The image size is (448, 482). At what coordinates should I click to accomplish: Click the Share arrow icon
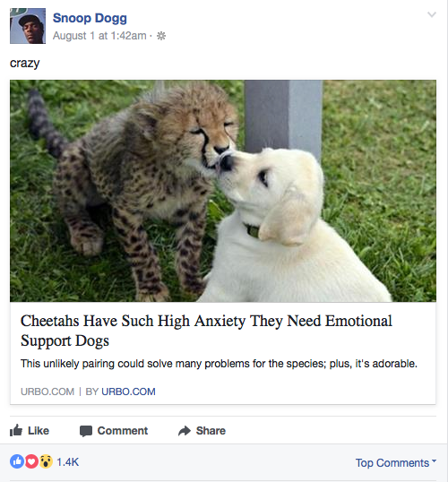coord(185,431)
